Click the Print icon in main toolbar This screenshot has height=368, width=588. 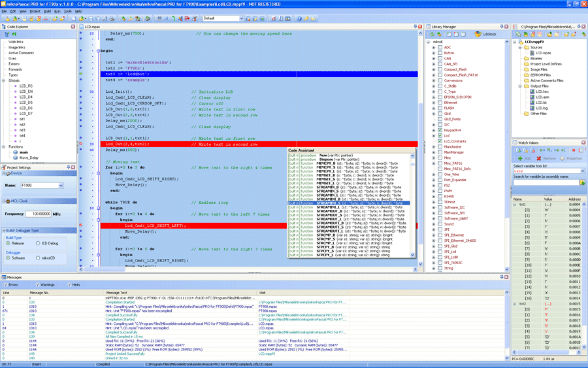tap(112, 18)
